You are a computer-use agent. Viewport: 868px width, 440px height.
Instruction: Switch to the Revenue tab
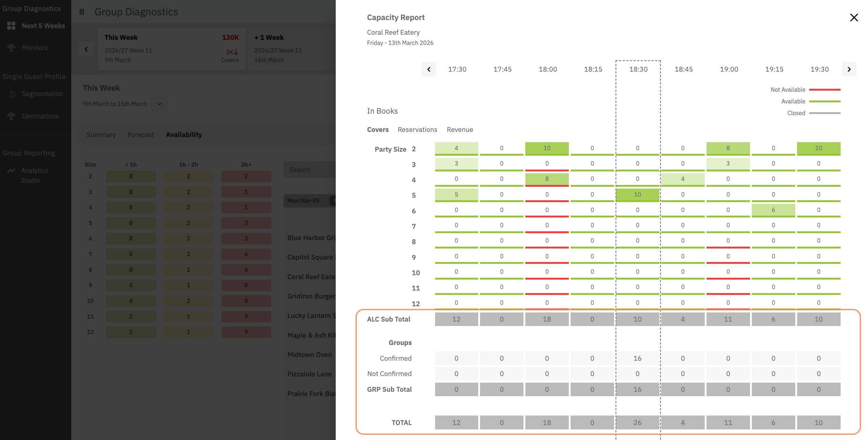tap(460, 130)
